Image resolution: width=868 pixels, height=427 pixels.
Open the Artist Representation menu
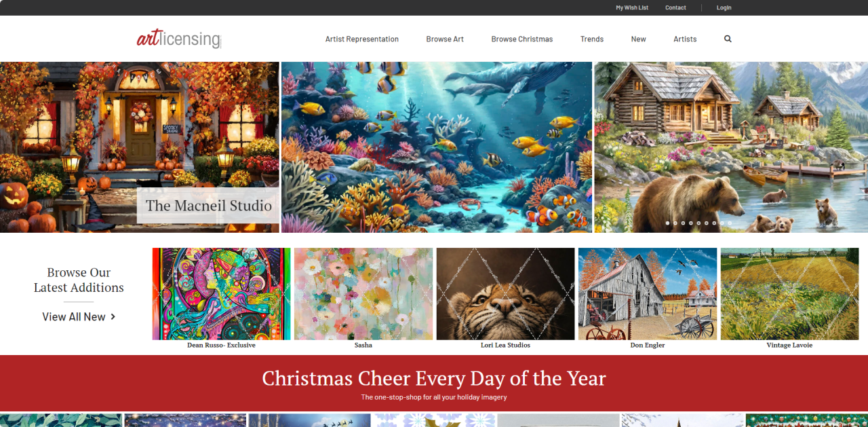click(362, 39)
